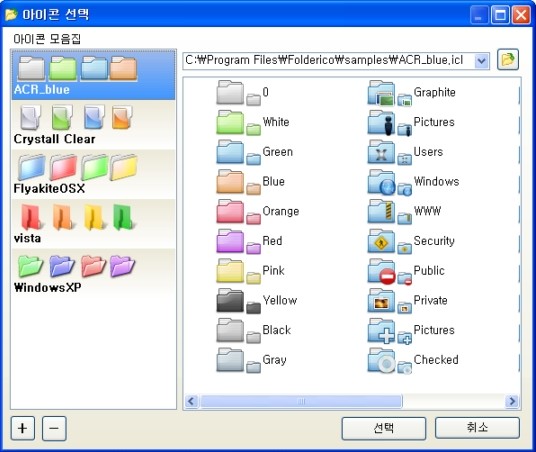Select the Public folder with red stop sign
Image resolution: width=536 pixels, height=452 pixels.
point(381,271)
